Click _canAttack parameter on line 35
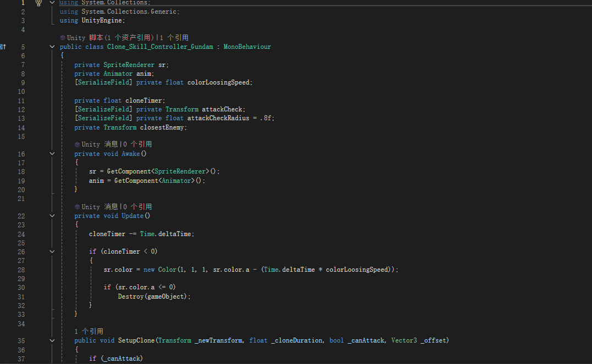This screenshot has width=592, height=364. click(x=366, y=340)
